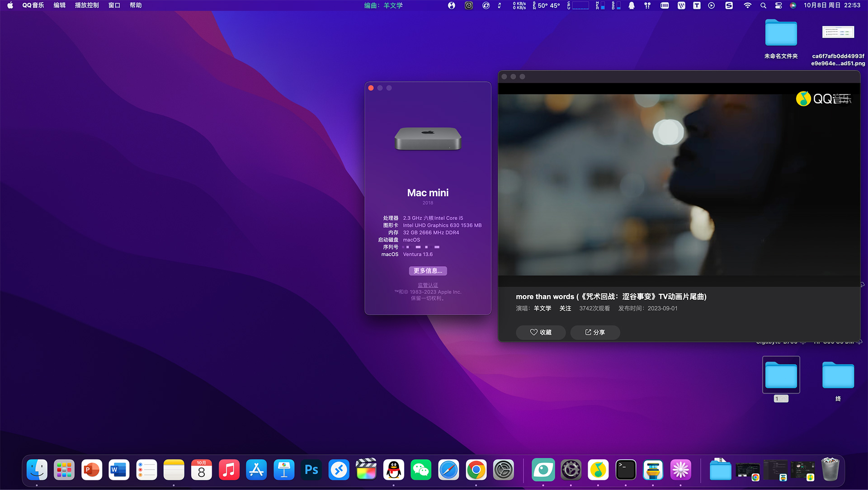Open Control Center from menu bar
Screen dimensions: 868x490
tap(778, 5)
